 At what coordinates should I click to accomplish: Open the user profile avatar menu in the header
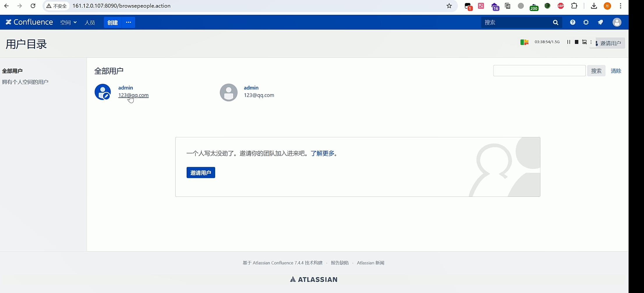pyautogui.click(x=617, y=22)
